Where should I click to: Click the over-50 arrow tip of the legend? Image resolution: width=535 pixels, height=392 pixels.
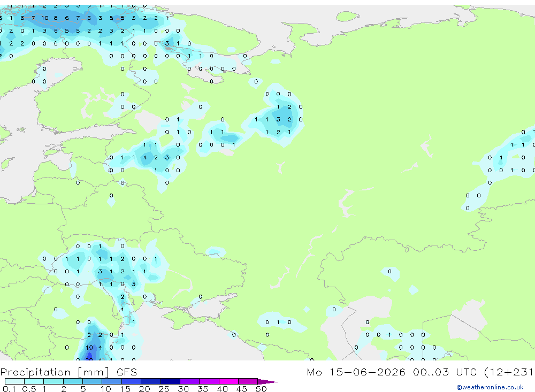pyautogui.click(x=268, y=382)
